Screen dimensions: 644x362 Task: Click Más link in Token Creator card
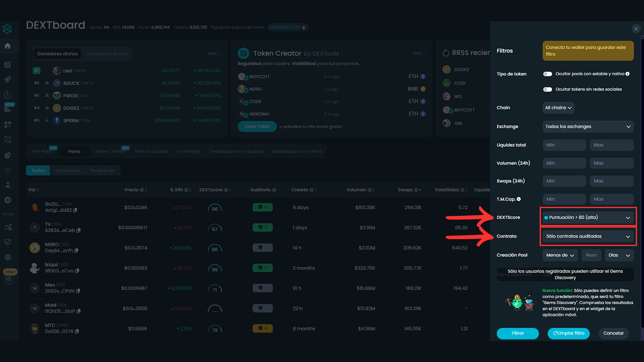point(419,53)
